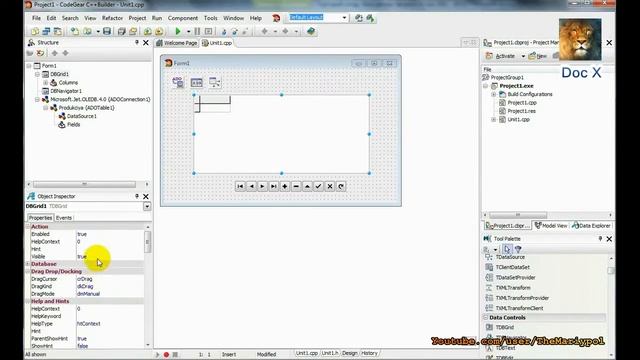Switch to the Events tab in Object Inspector
Screen dimensions: 640x360
pyautogui.click(x=64, y=218)
